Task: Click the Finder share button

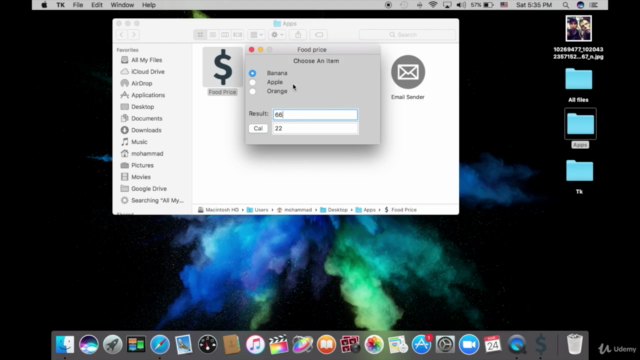Action: (x=298, y=35)
